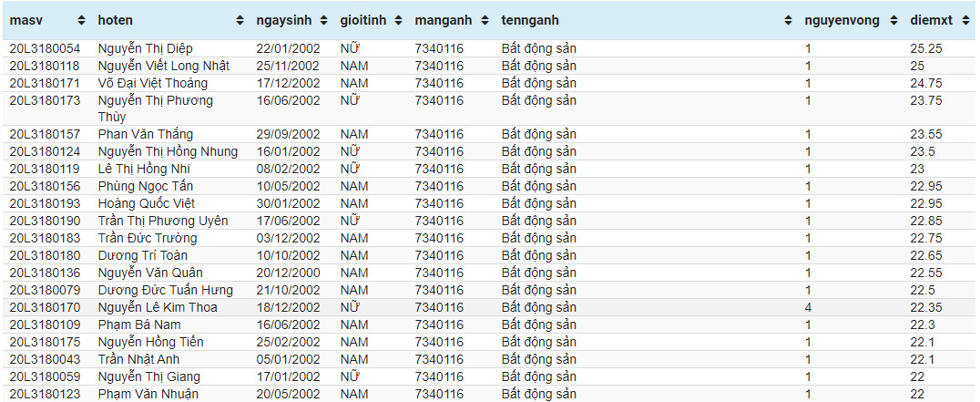980x402 pixels.
Task: Select student ID 20L3180054
Action: tap(45, 48)
